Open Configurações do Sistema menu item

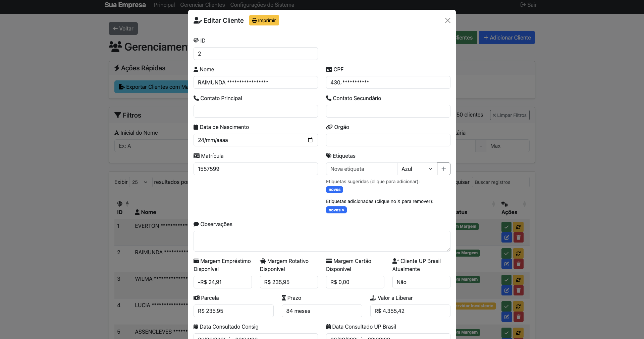tap(262, 5)
